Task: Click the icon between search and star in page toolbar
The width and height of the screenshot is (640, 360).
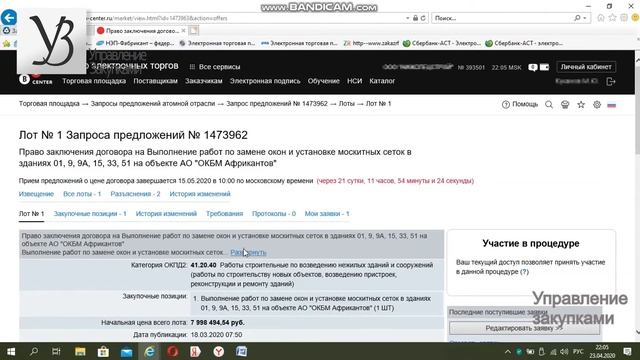Action: click(x=565, y=104)
